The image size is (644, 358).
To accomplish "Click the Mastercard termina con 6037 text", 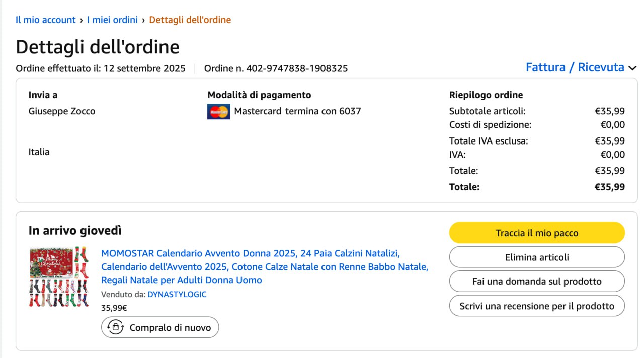I will click(297, 111).
